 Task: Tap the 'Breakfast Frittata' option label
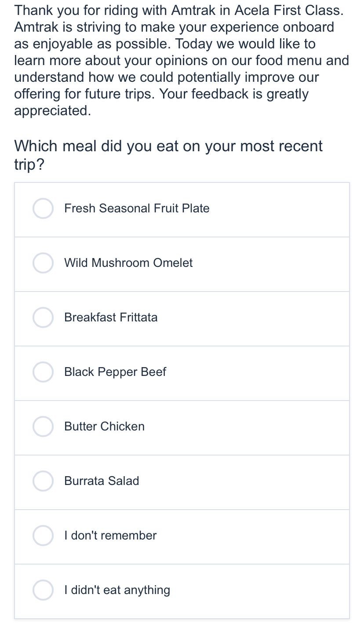pos(111,317)
